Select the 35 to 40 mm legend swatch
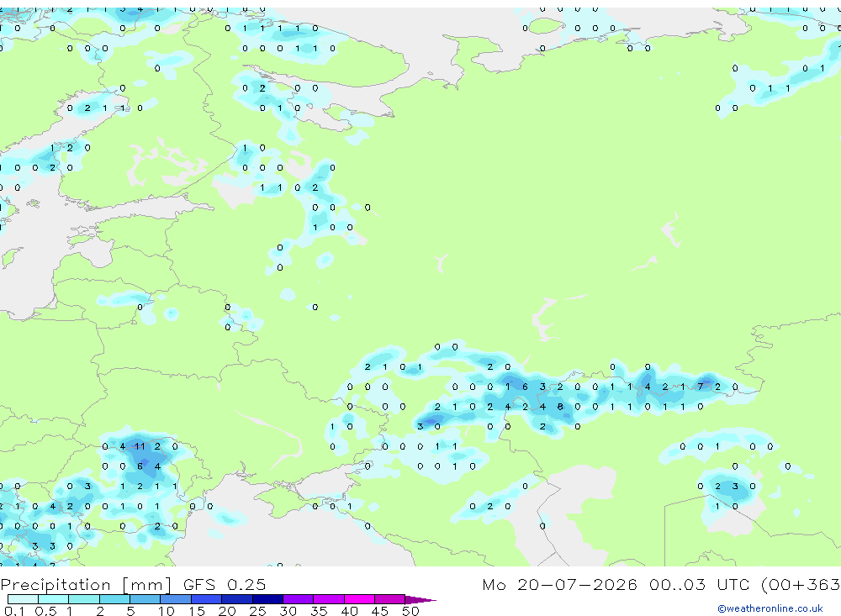This screenshot has height=616, width=841. (329, 599)
